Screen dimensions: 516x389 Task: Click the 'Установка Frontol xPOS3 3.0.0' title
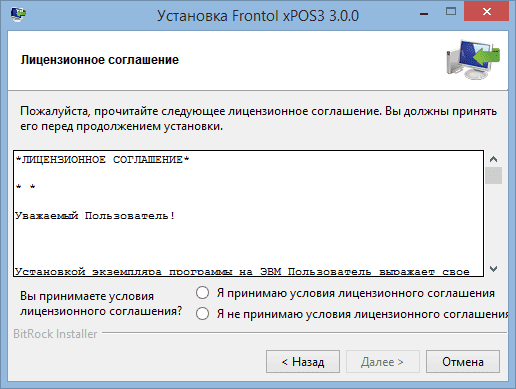click(x=258, y=16)
